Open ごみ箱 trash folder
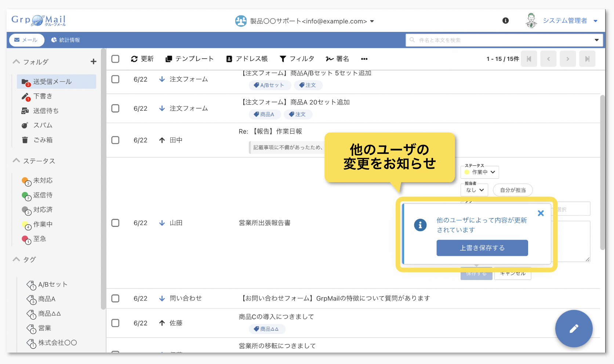Screen dimensions: 614x364 click(43, 140)
